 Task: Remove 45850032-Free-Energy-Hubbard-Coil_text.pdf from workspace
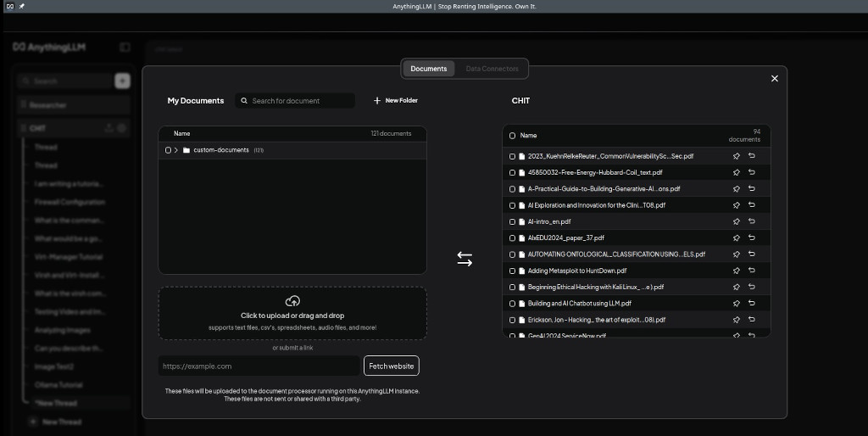(752, 171)
